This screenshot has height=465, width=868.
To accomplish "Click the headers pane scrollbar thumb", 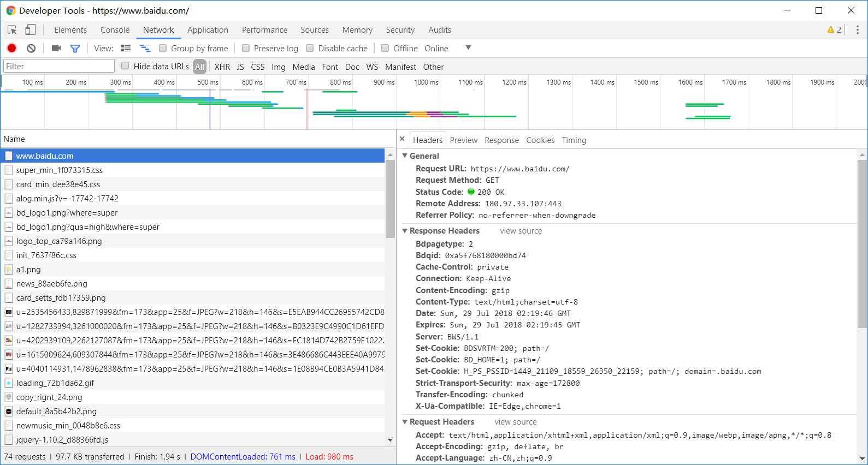I will click(862, 244).
